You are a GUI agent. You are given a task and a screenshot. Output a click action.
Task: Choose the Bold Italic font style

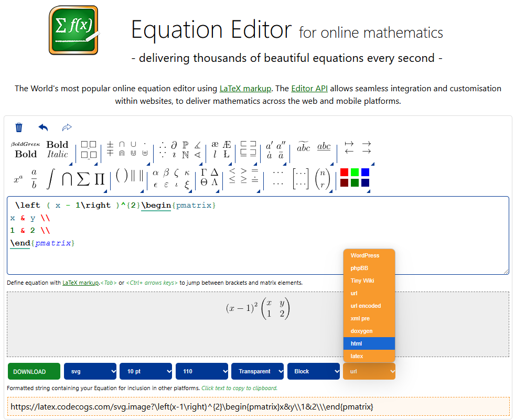[58, 150]
